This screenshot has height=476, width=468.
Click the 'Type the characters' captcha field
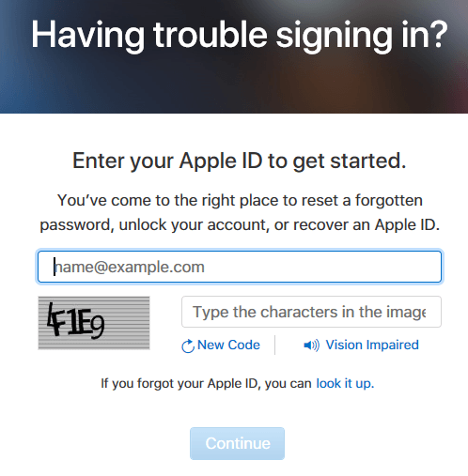point(311,312)
